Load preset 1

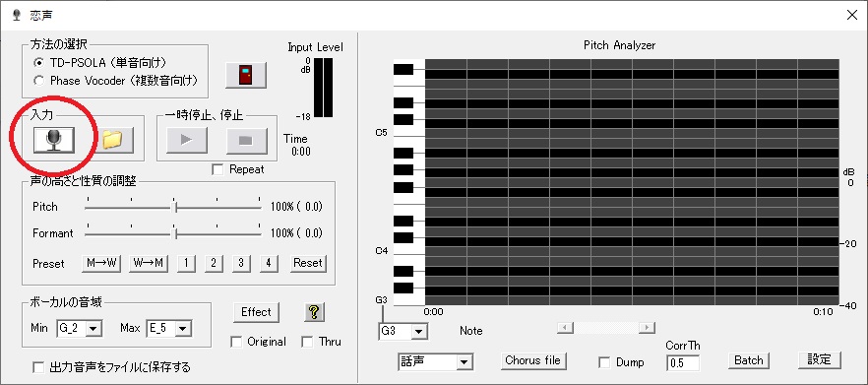click(187, 263)
